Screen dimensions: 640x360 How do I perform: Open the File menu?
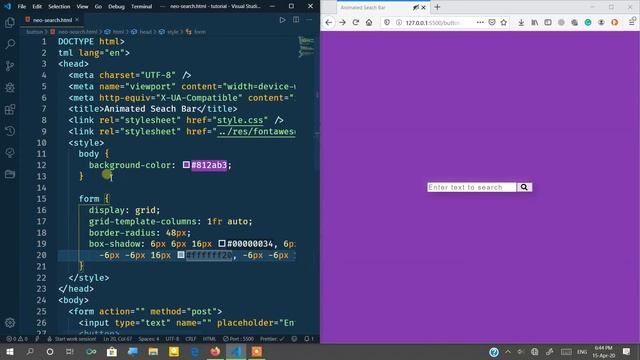pyautogui.click(x=22, y=7)
